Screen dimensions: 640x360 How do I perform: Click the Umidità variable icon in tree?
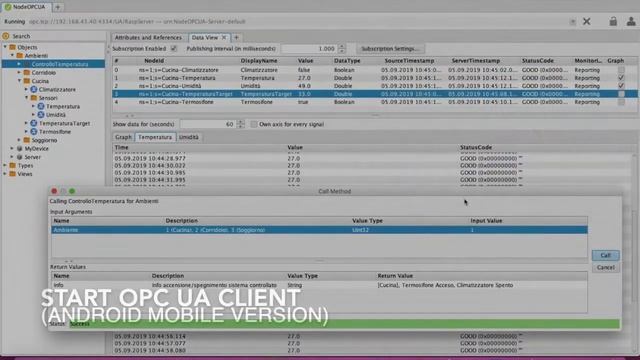coord(41,115)
